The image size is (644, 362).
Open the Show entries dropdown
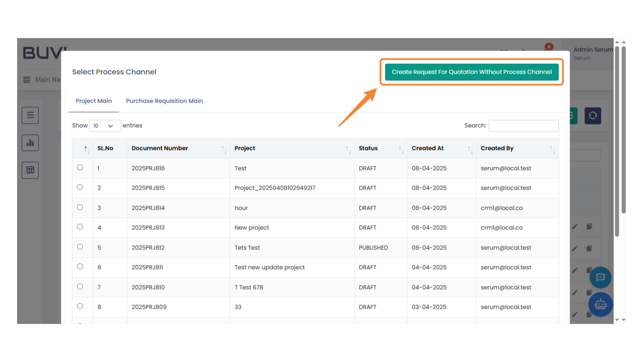[x=105, y=126]
